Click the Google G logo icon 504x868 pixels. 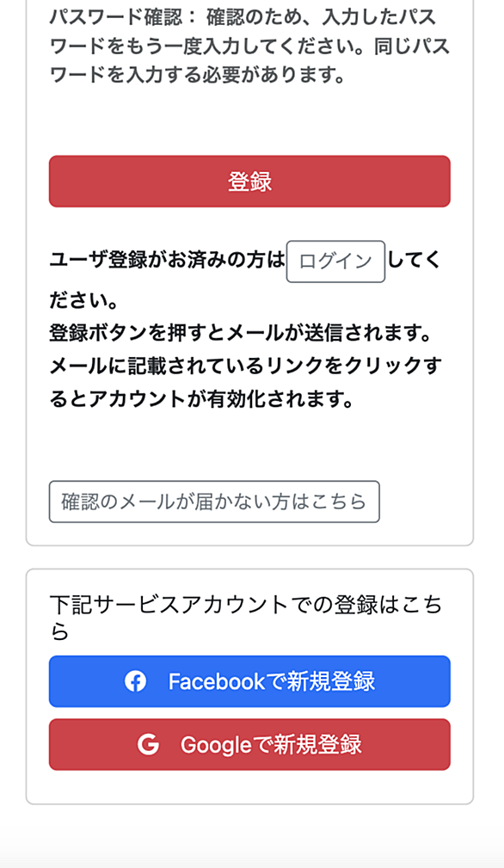pyautogui.click(x=148, y=745)
